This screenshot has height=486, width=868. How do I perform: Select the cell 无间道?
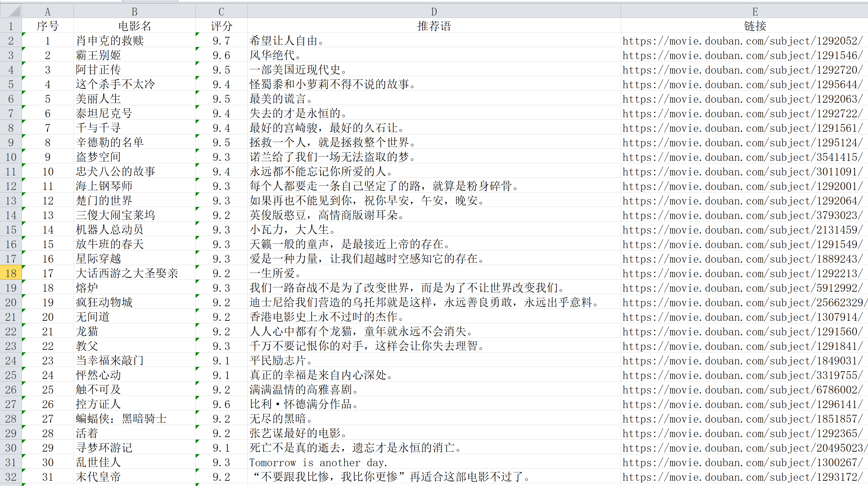pos(134,317)
